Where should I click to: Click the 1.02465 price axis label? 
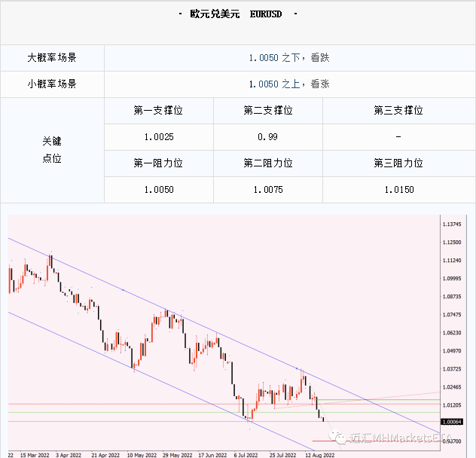[452, 387]
